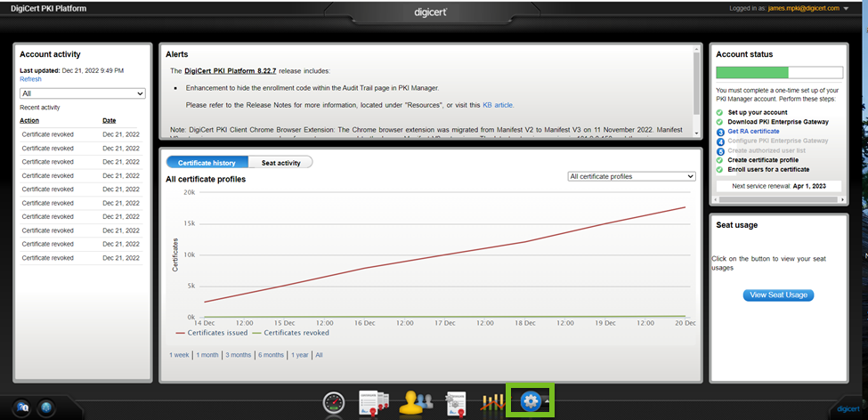The width and height of the screenshot is (868, 420).
Task: Open the manage users icon
Action: click(x=416, y=403)
